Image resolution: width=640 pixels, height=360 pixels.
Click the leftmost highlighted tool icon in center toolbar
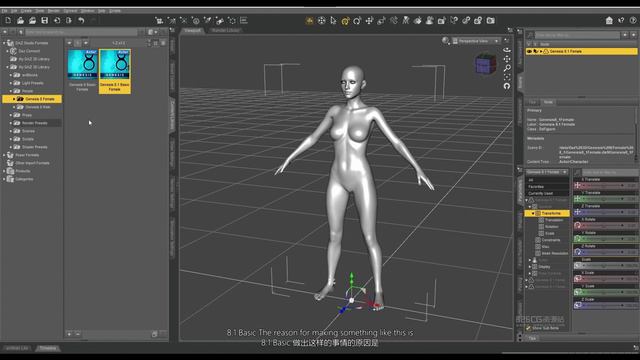pos(309,20)
